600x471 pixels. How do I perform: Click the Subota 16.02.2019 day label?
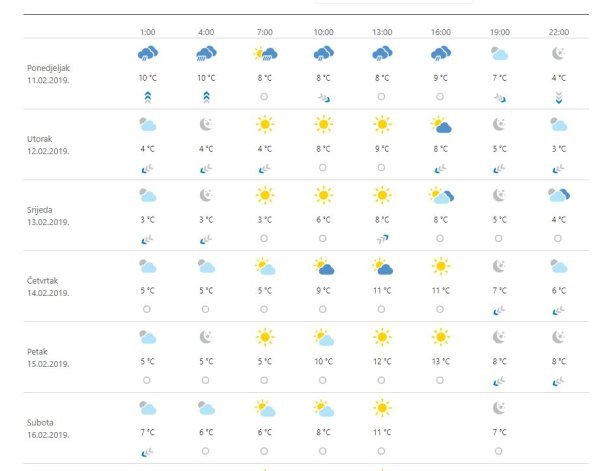tap(48, 428)
